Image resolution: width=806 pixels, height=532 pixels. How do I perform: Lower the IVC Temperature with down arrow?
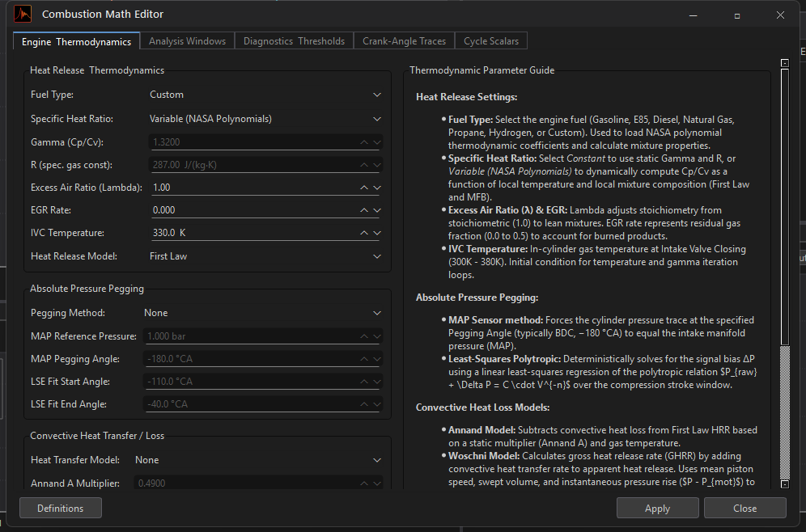pos(377,233)
